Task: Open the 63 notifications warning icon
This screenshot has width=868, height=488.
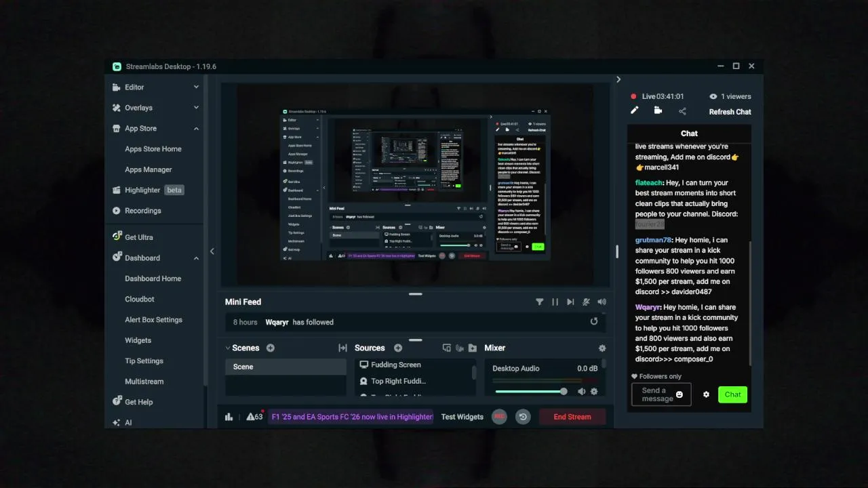Action: point(255,417)
